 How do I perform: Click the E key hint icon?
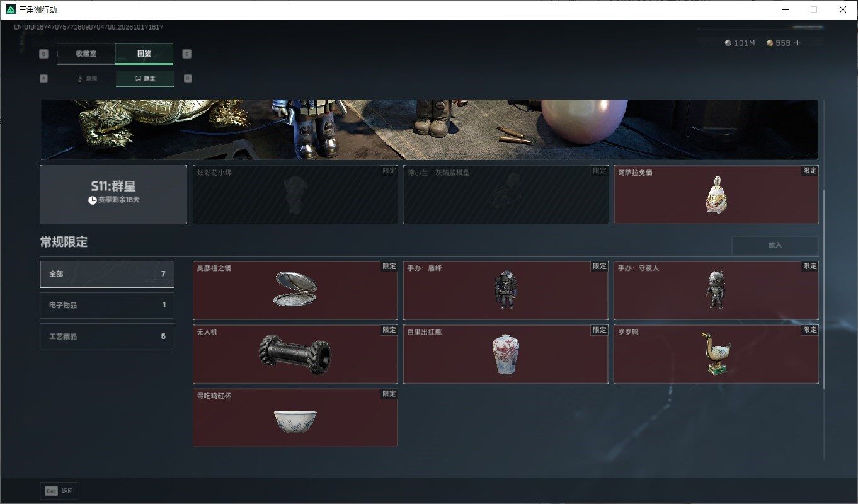tap(187, 54)
